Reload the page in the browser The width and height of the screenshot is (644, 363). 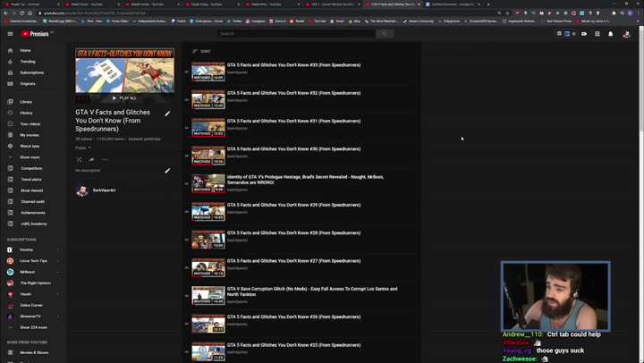pyautogui.click(x=21, y=13)
